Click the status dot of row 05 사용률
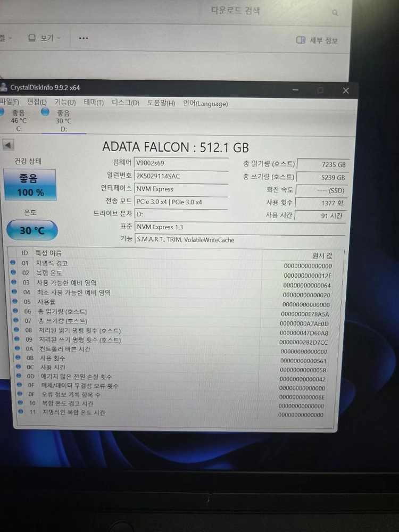399x532 pixels. [15, 301]
